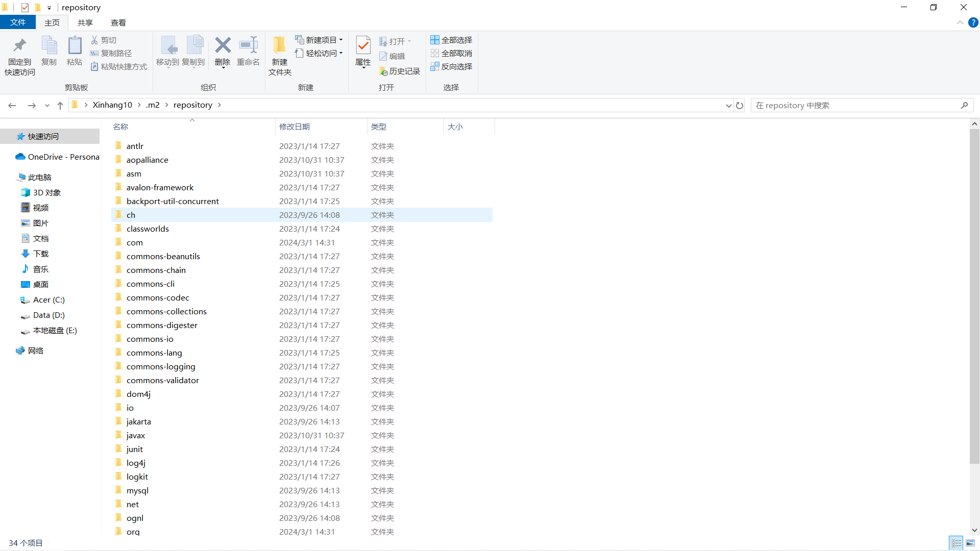The height and width of the screenshot is (551, 980).
Task: Open the Help question mark icon
Action: 973,22
